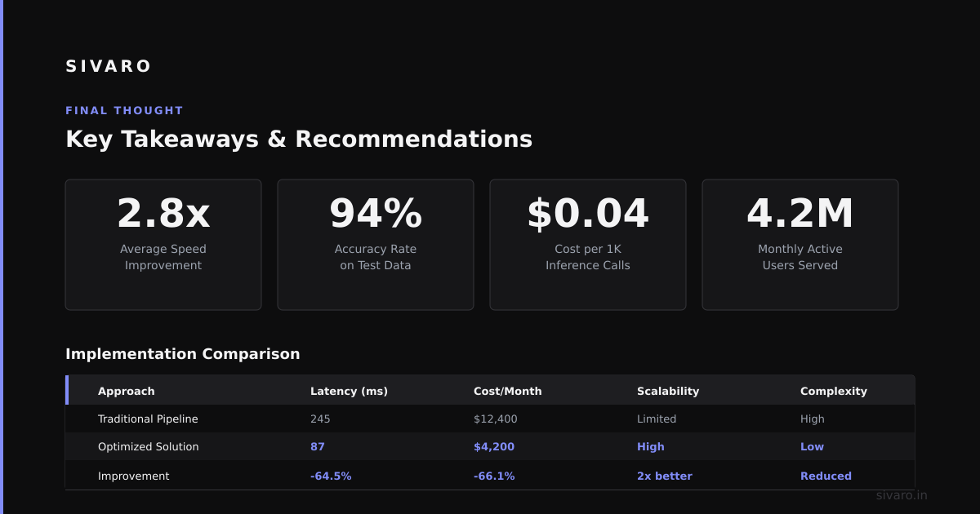Open the 4.2M Monthly Active Users card

tap(800, 245)
